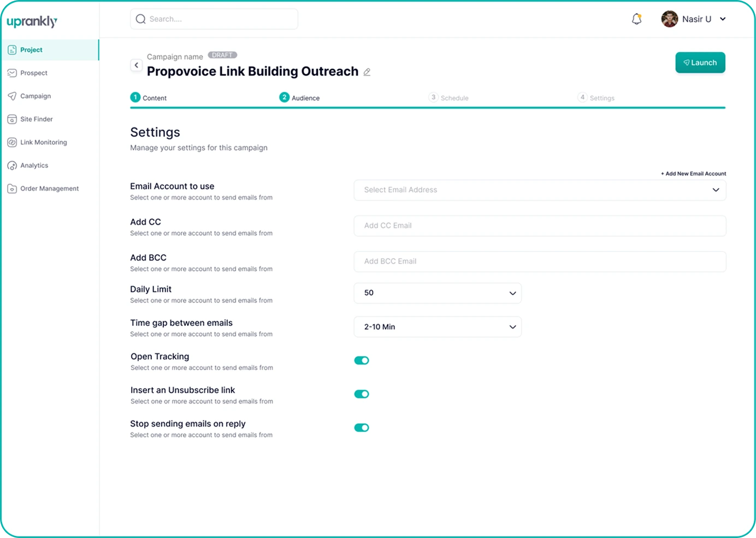Expand the user menu chevron beside Nasir U
This screenshot has height=538, width=756.
click(x=723, y=19)
